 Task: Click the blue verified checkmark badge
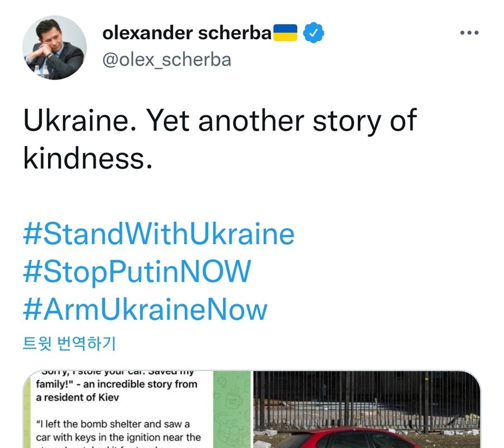[x=314, y=34]
